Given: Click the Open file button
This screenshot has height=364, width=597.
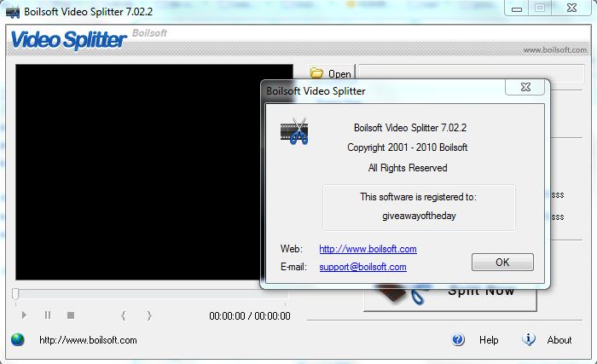Looking at the screenshot, I should [x=331, y=72].
